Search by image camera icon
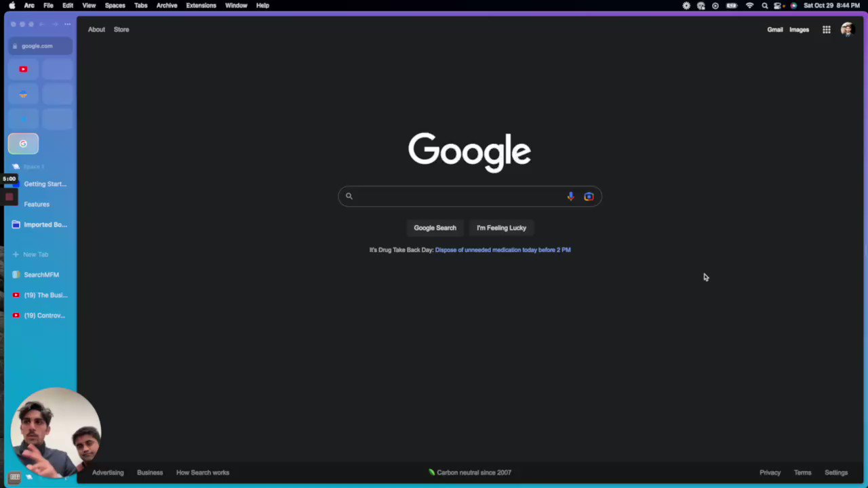 click(589, 197)
